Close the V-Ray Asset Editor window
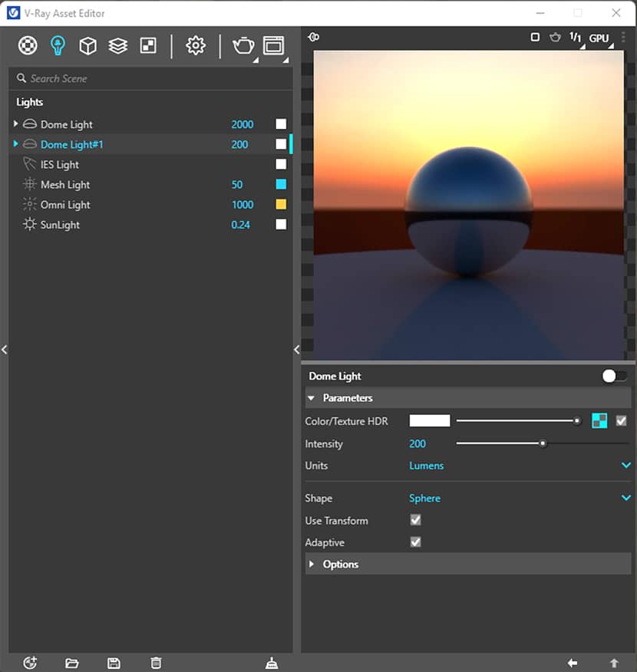This screenshot has height=672, width=637. (616, 13)
